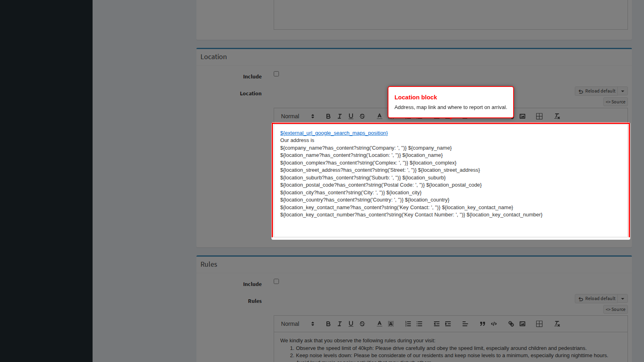Apply numbered list in the Rules editor
Image resolution: width=644 pixels, height=362 pixels.
pos(408,324)
